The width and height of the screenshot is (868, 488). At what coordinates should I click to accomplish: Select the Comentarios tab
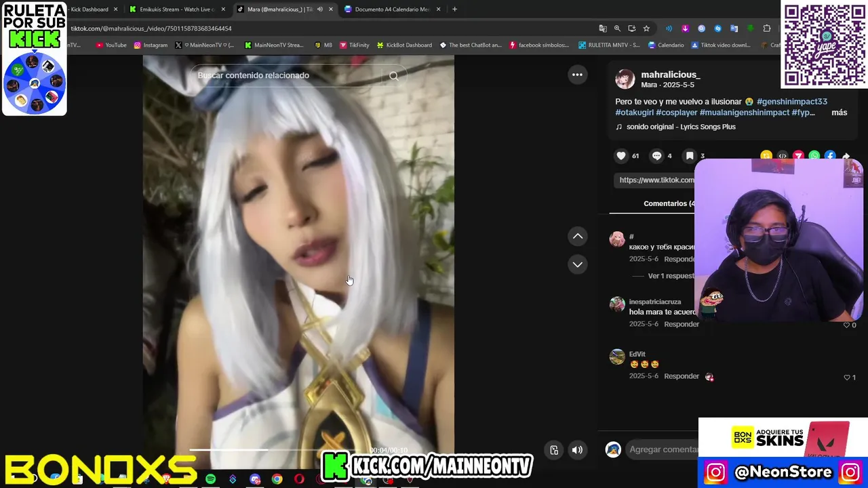[669, 203]
